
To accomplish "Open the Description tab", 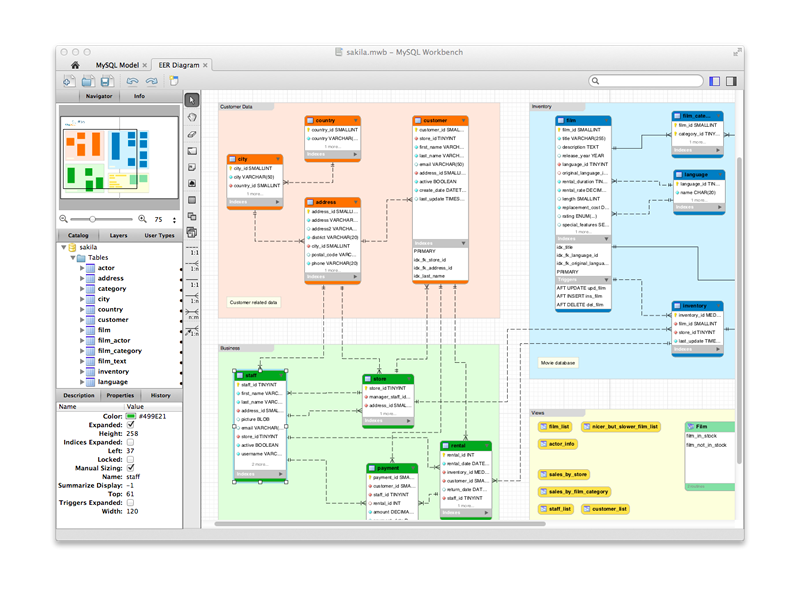I will [79, 395].
